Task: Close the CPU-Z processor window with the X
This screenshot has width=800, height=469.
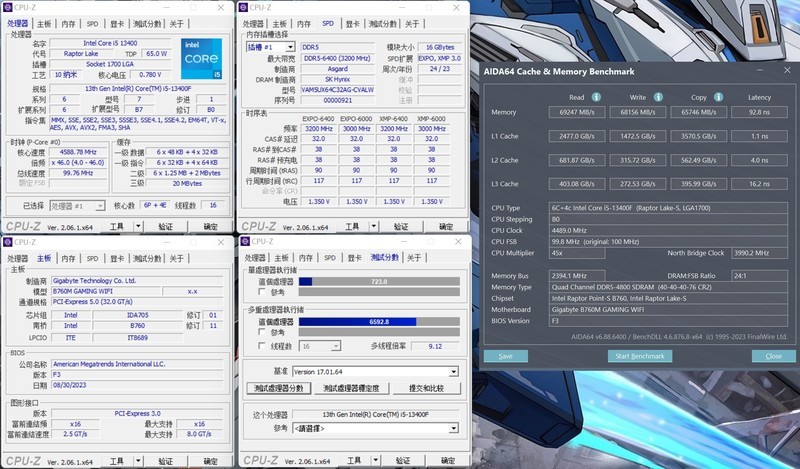Action: click(221, 8)
